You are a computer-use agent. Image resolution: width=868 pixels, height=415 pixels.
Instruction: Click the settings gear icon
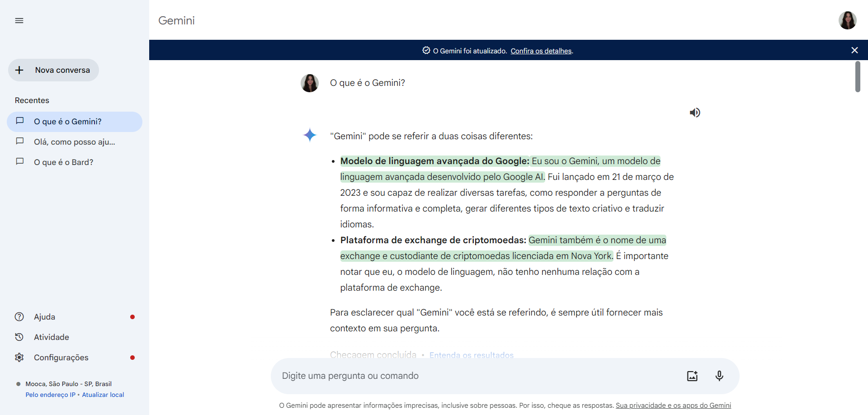point(19,358)
